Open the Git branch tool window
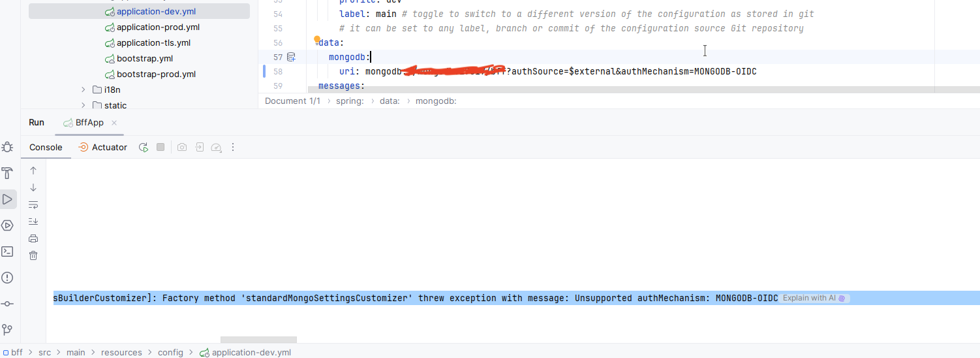Screen dimensions: 980x358 pyautogui.click(x=7, y=329)
